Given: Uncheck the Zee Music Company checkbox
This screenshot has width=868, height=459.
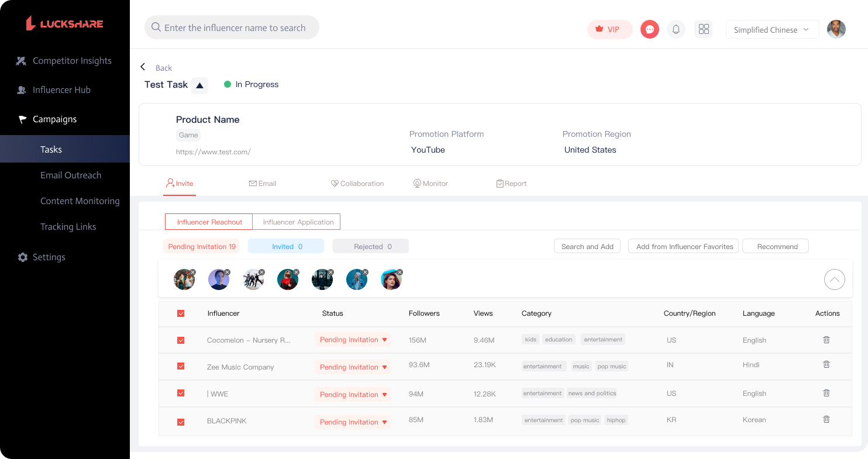Looking at the screenshot, I should click(x=181, y=366).
